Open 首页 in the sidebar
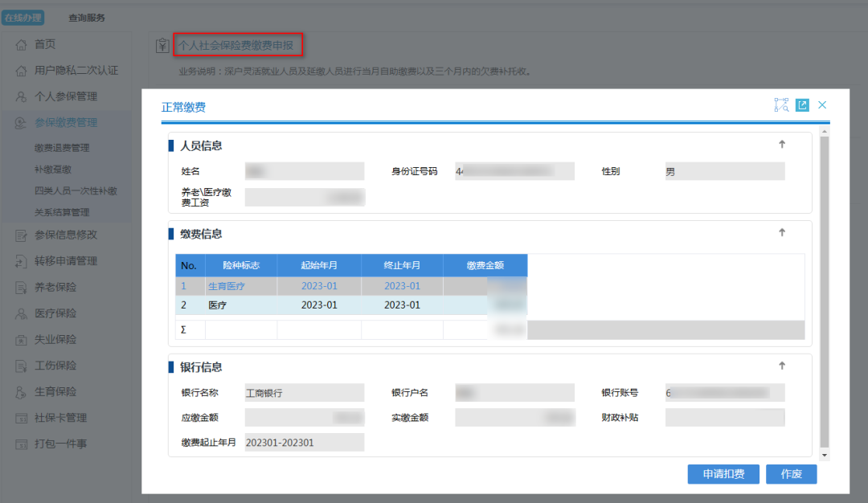Viewport: 868px width, 503px height. [x=45, y=44]
